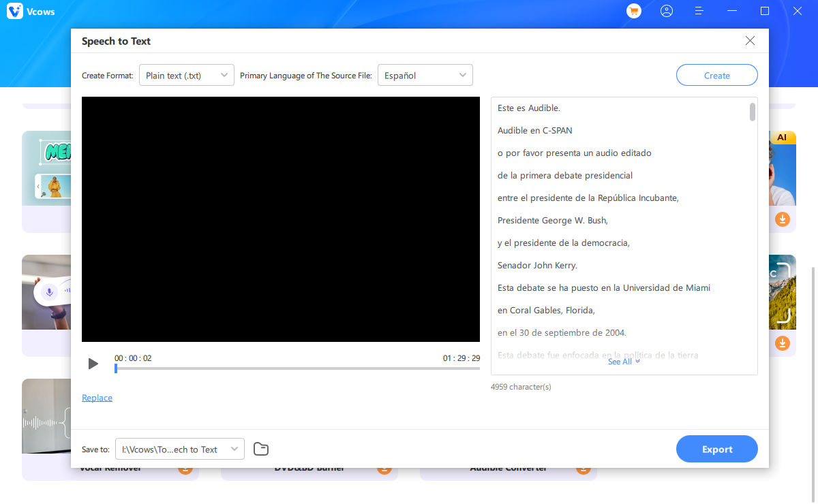Open the Save to path dropdown

click(180, 450)
